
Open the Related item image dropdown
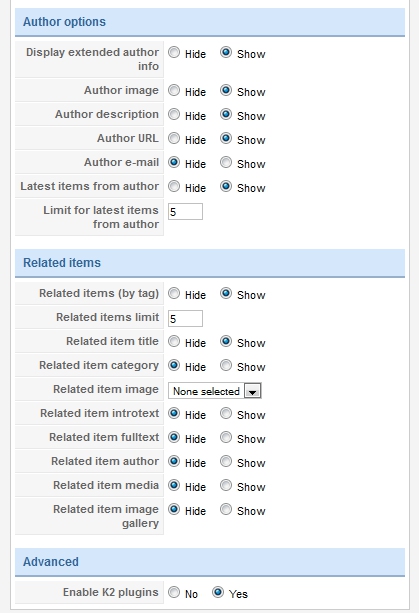pos(215,391)
